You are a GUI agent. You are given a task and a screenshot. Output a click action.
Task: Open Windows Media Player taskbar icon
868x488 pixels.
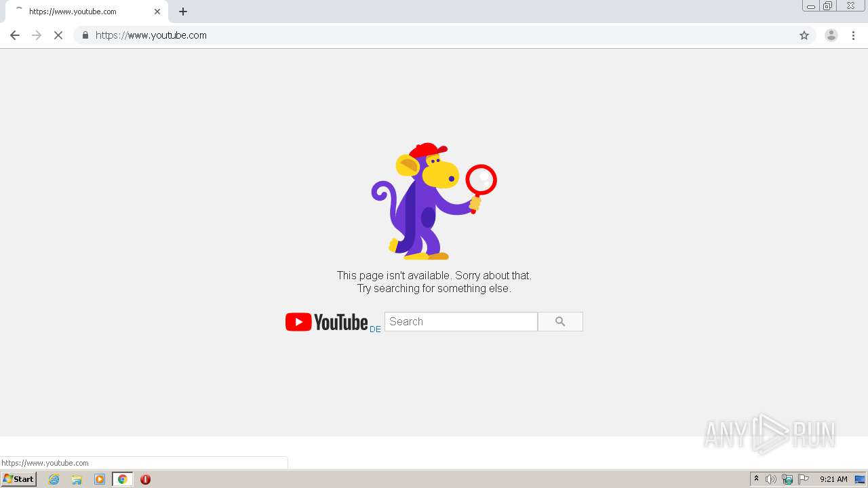point(100,479)
